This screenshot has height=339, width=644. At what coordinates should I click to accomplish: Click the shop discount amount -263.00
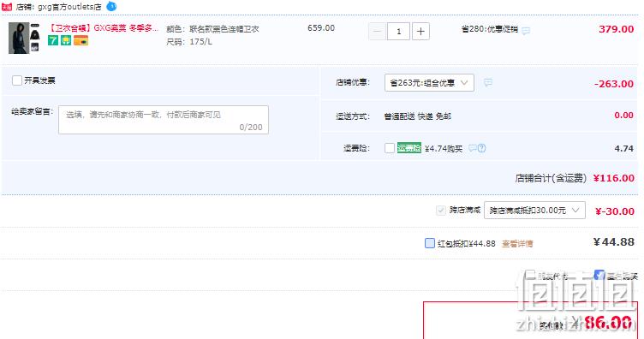(x=614, y=84)
